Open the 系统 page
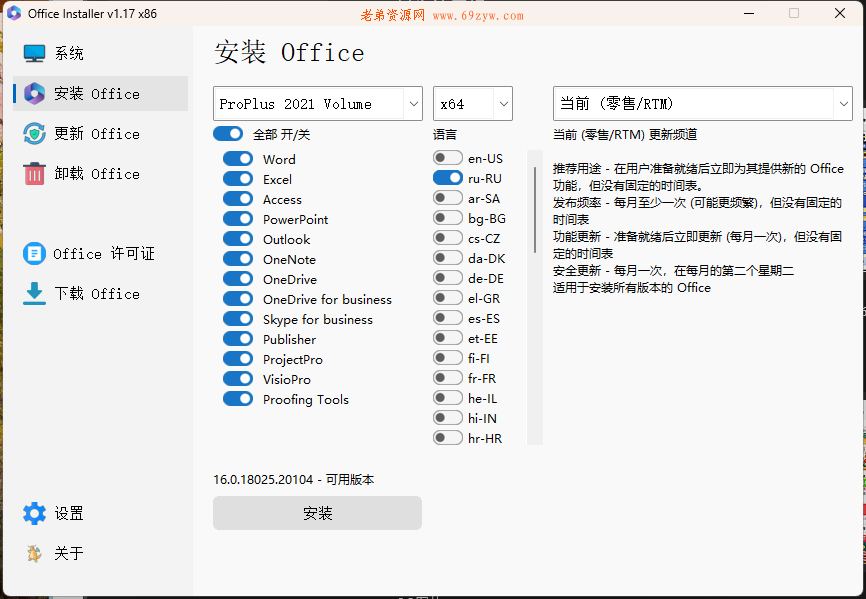Image resolution: width=866 pixels, height=599 pixels. tap(101, 54)
